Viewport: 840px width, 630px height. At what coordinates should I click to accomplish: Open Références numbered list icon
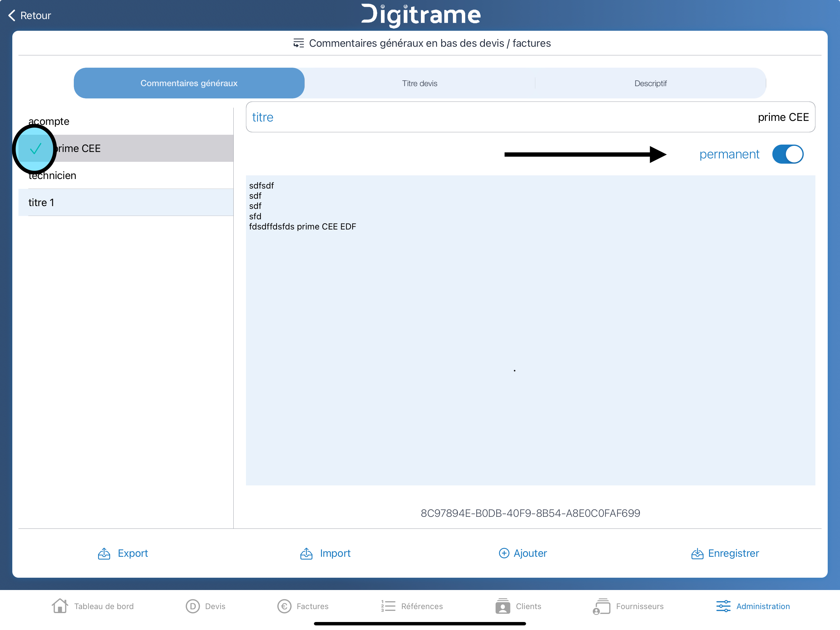[388, 606]
